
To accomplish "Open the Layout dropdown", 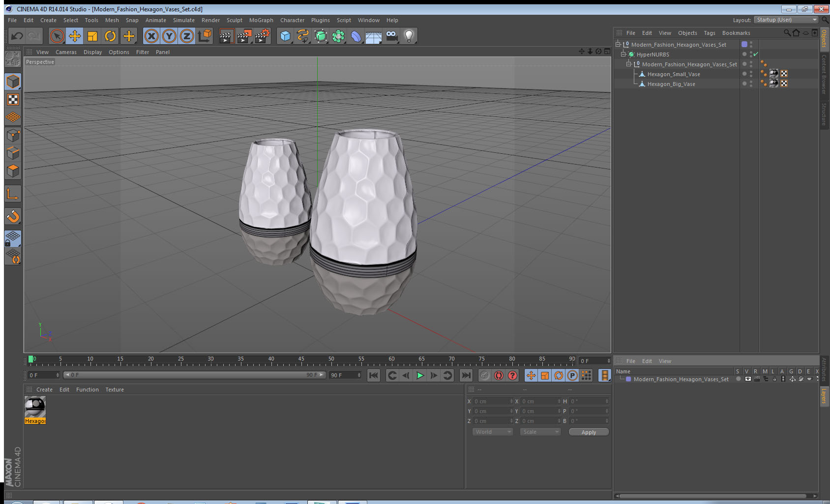I will pos(786,20).
